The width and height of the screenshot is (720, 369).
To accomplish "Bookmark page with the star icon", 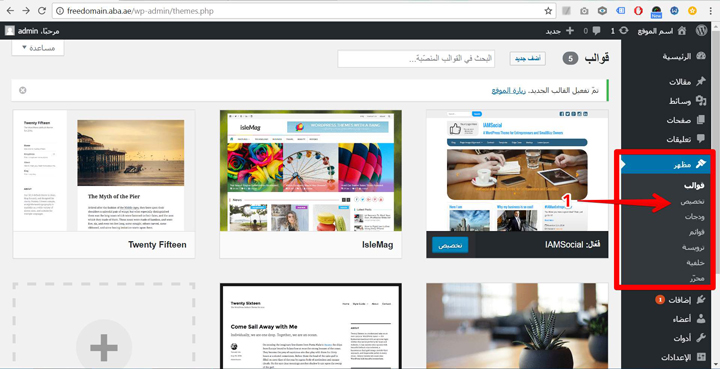I will coord(548,11).
